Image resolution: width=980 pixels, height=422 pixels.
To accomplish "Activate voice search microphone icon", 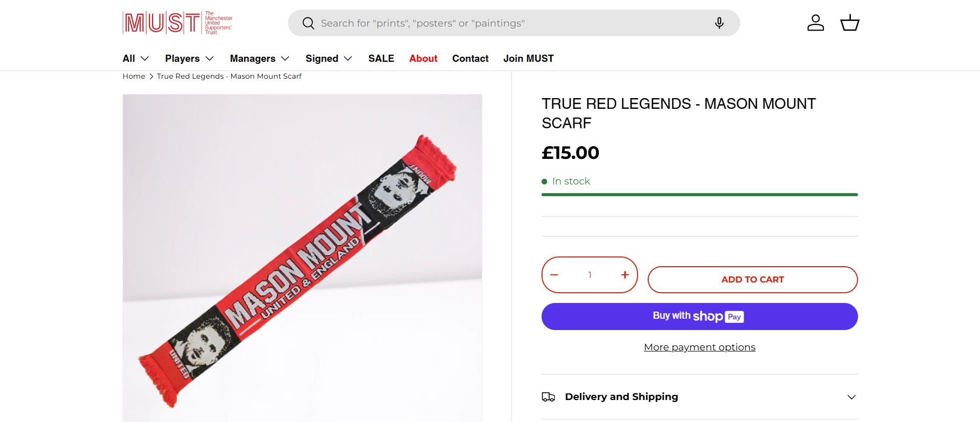I will [719, 23].
